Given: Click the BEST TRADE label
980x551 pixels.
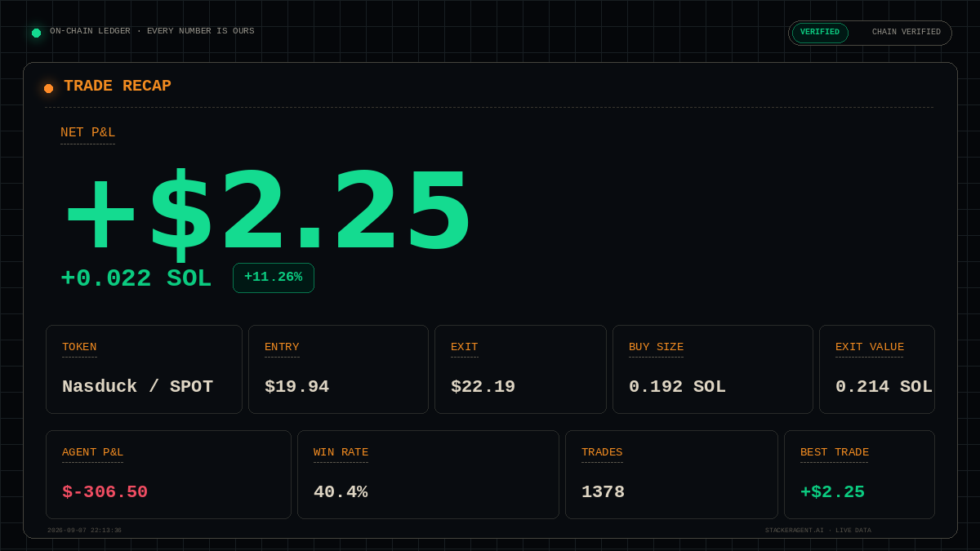Looking at the screenshot, I should click(x=835, y=452).
